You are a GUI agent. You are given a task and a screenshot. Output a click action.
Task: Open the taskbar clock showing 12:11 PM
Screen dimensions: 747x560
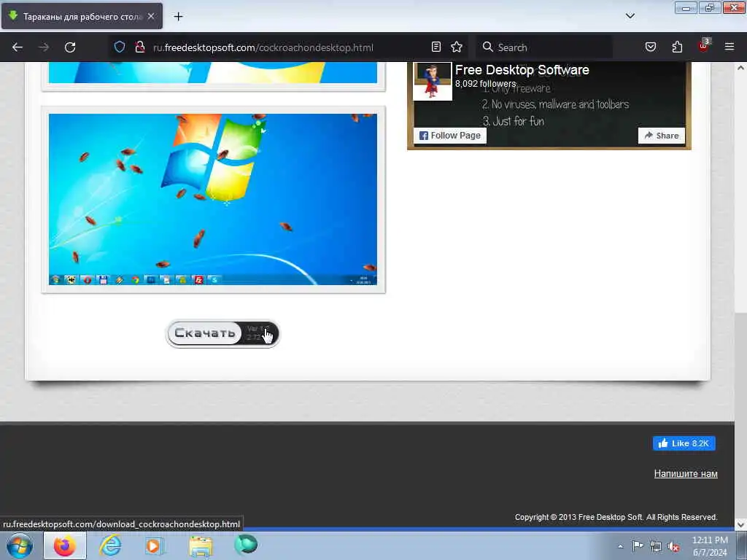point(710,545)
